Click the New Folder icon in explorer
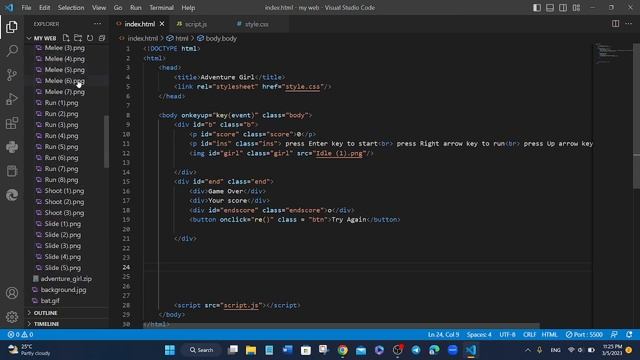This screenshot has height=360, width=640. coord(78,38)
